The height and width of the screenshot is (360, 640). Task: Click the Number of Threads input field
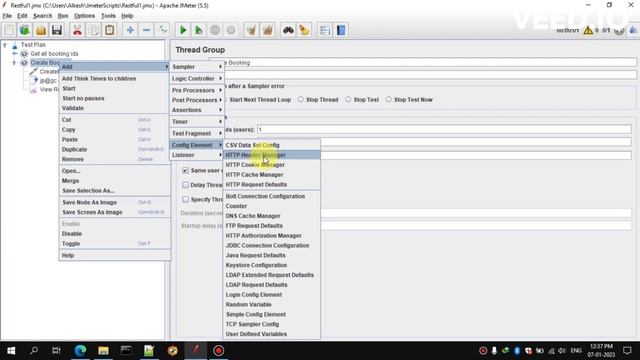(444, 129)
